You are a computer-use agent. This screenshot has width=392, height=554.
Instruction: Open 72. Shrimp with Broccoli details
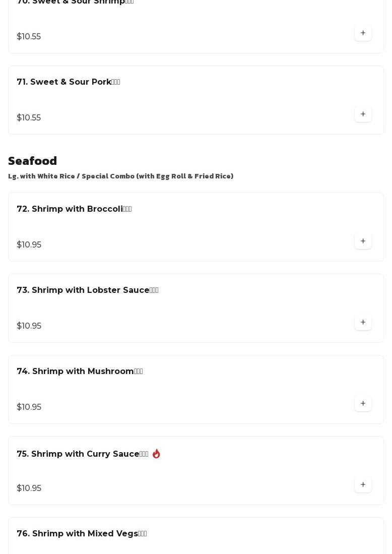tap(74, 209)
